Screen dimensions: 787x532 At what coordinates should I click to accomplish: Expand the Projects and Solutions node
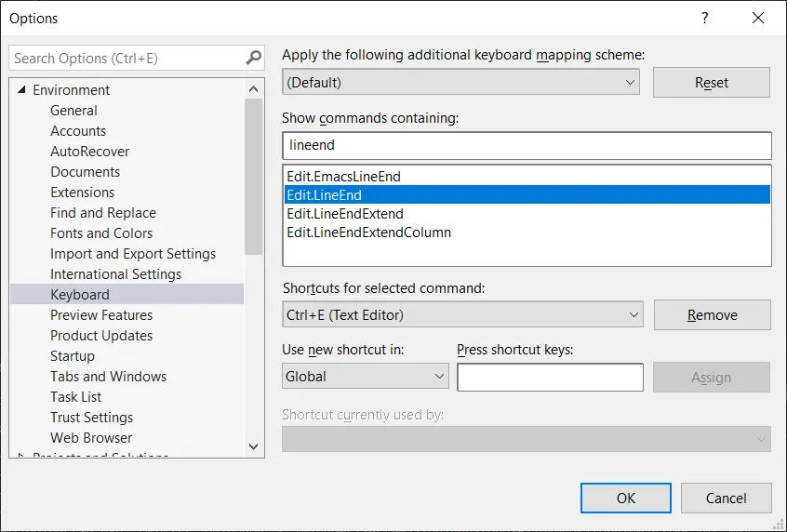coord(20,456)
